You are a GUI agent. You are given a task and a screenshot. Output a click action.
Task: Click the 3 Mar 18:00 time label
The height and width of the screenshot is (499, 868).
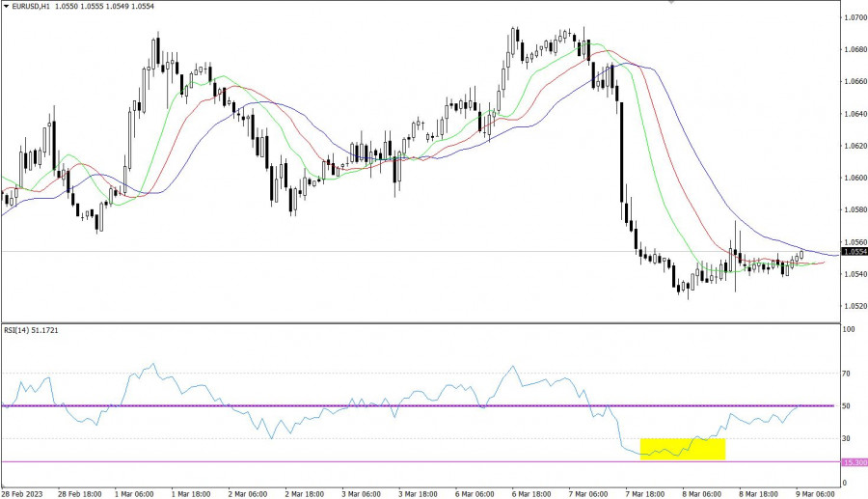click(x=420, y=492)
